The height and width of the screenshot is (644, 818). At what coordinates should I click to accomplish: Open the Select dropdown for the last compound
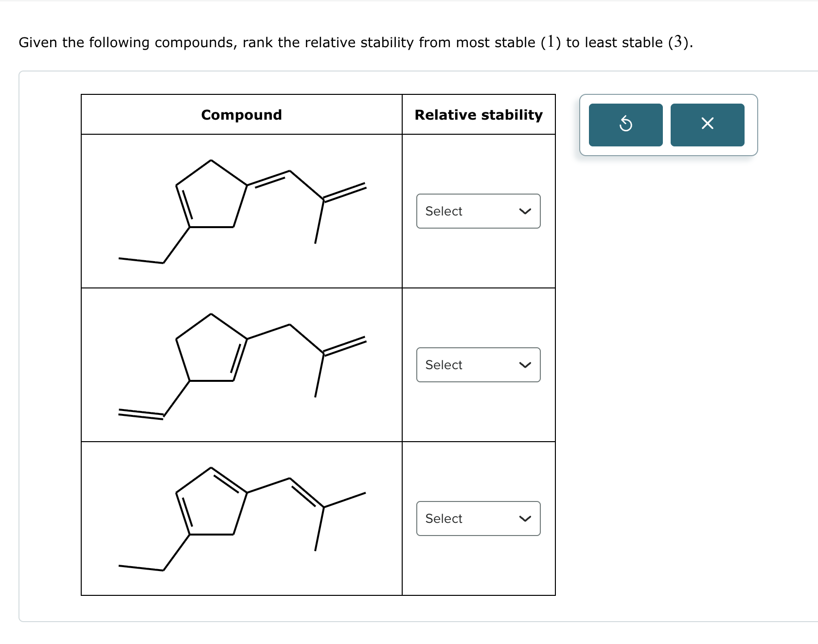coord(478,519)
